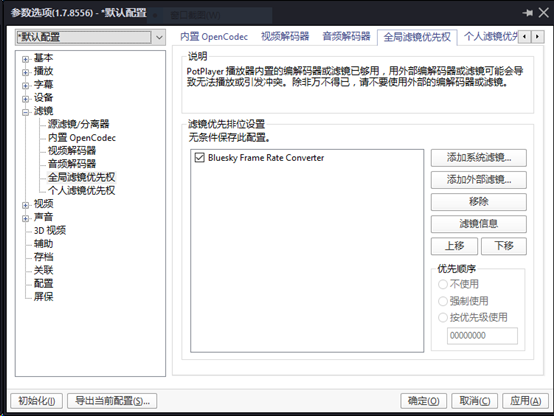Click the 添加外部滤镜... button
This screenshot has width=554, height=416.
[x=479, y=180]
